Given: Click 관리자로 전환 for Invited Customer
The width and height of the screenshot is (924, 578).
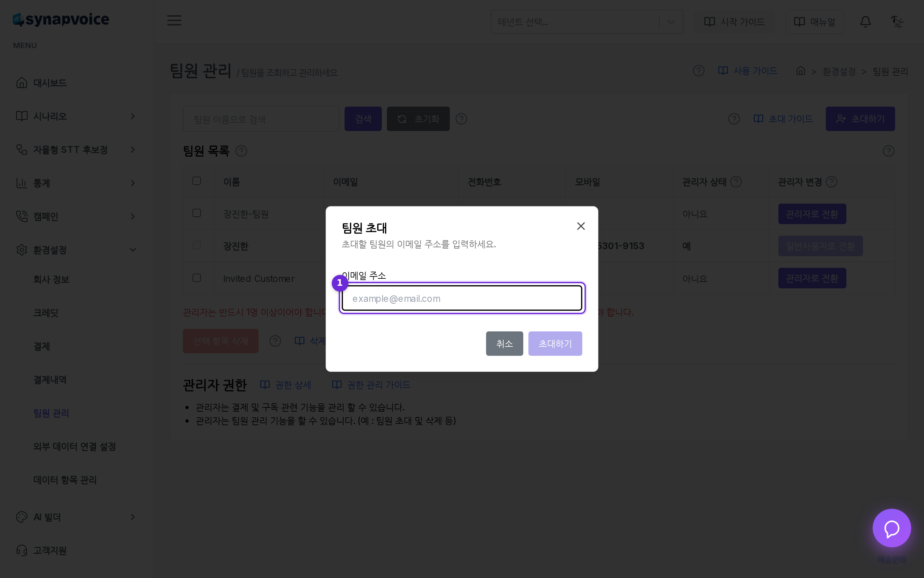Looking at the screenshot, I should pyautogui.click(x=812, y=278).
